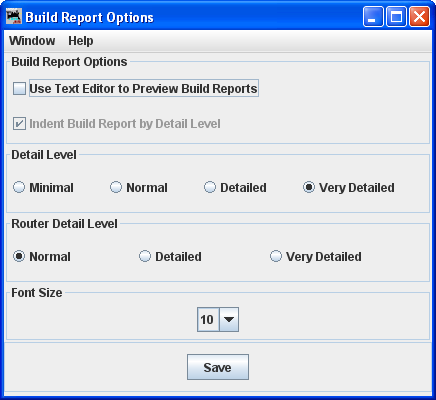436x400 pixels.
Task: Maximize the Build Report Options window
Action: (x=396, y=16)
